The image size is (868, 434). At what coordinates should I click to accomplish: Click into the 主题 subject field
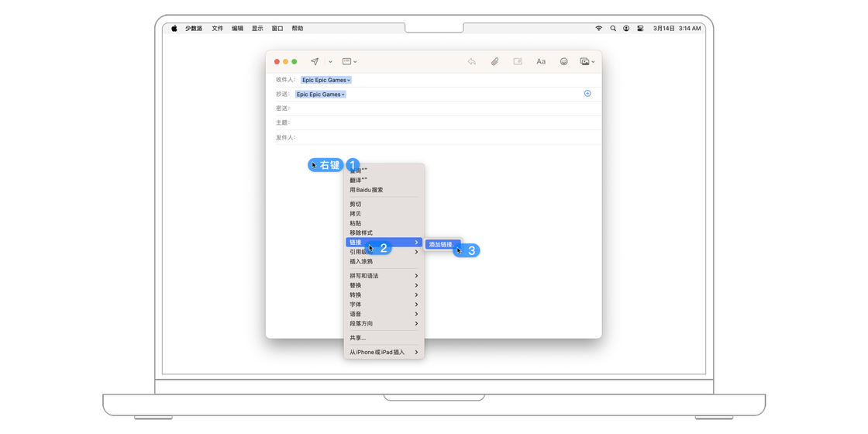coord(439,123)
